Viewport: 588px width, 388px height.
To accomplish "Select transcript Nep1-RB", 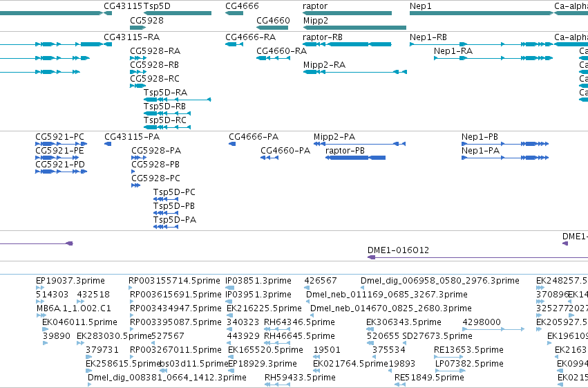I will 482,44.
